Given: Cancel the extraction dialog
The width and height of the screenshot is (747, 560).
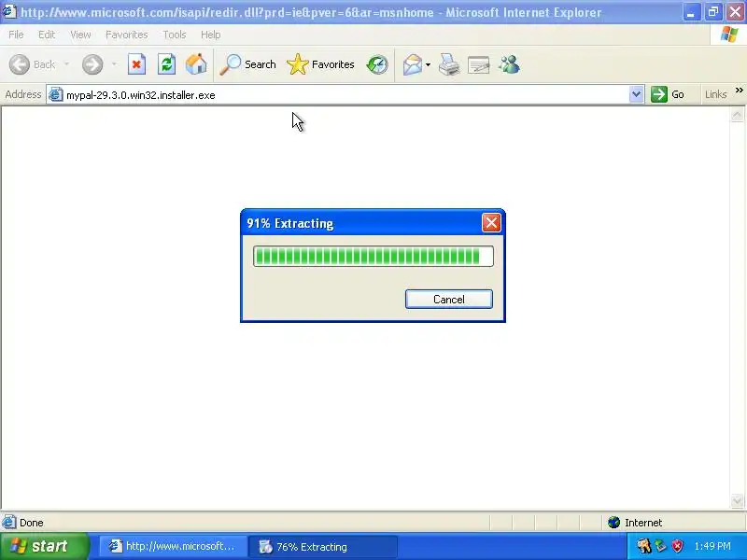Looking at the screenshot, I should pyautogui.click(x=449, y=299).
